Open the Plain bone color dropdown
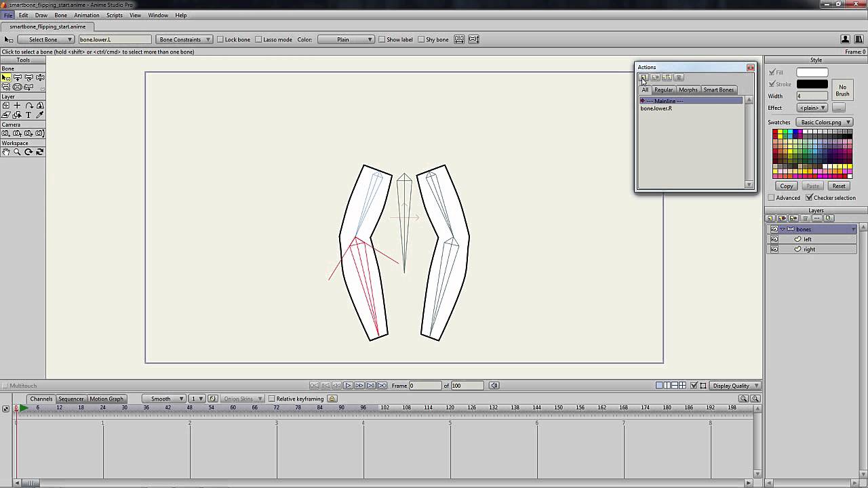This screenshot has width=868, height=488. 346,39
